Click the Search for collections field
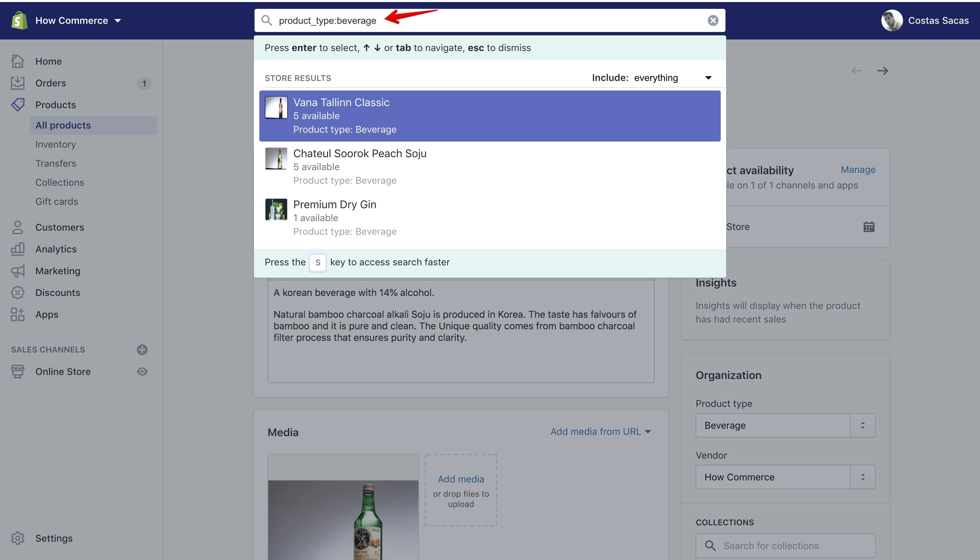980x560 pixels. coord(785,546)
